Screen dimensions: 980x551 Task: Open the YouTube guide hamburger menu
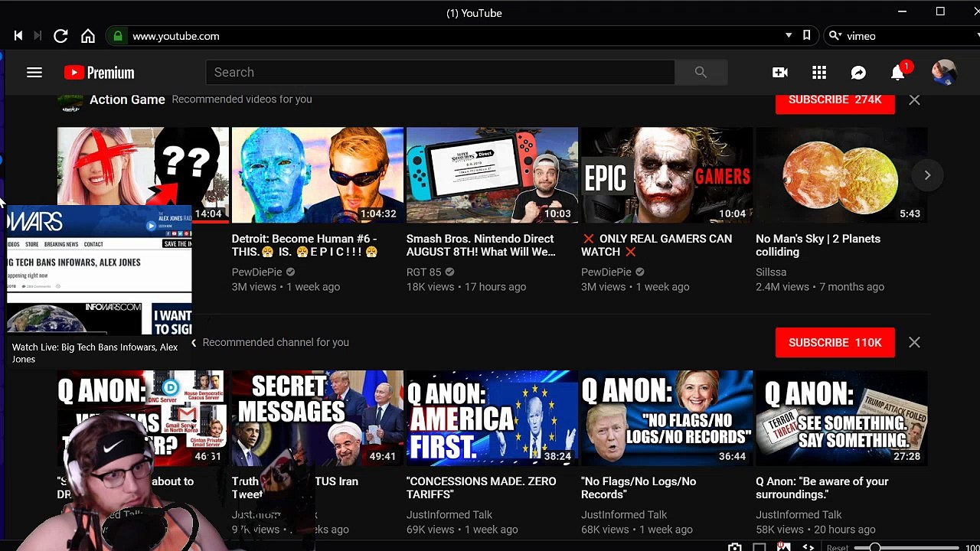click(x=34, y=73)
